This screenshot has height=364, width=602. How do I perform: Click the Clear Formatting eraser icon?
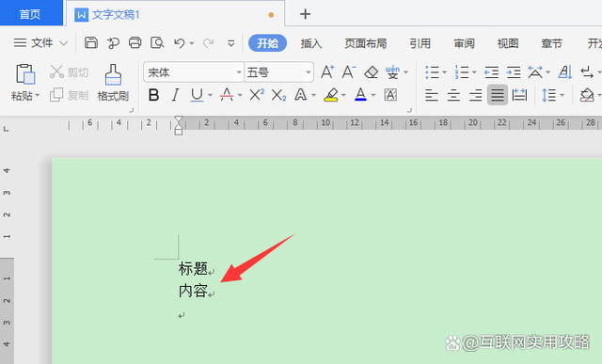(x=371, y=71)
